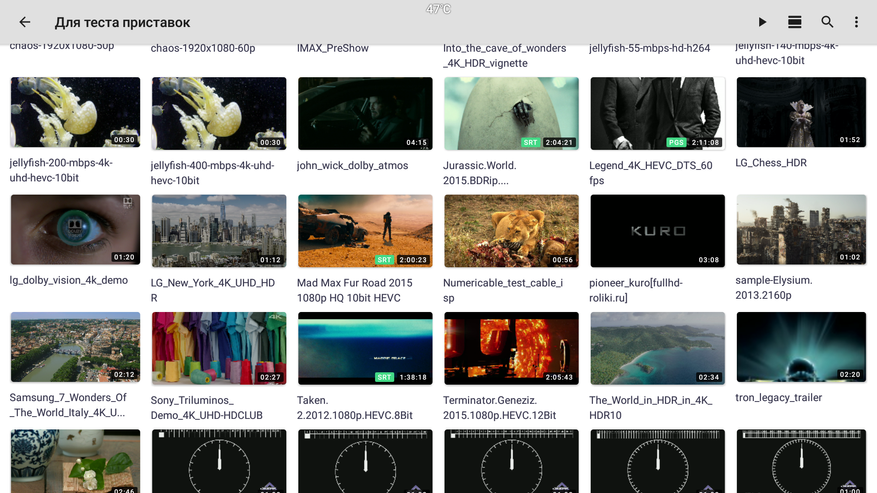
Task: Click the 'IMAX_PreShow' file name
Action: tap(333, 48)
